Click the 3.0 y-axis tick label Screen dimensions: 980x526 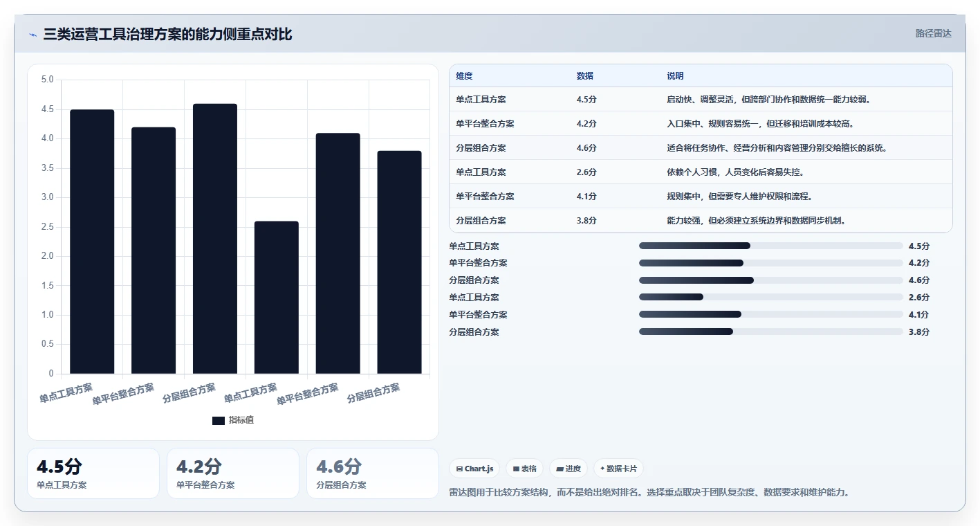pos(47,197)
